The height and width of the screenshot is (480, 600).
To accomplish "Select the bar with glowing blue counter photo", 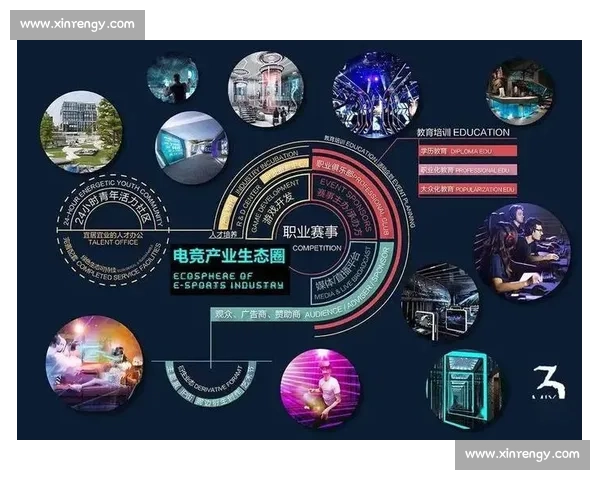I will click(520, 93).
